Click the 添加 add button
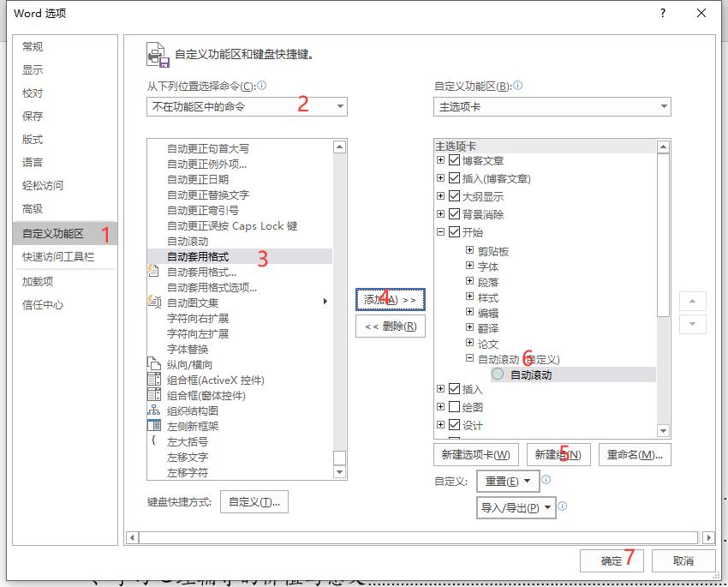 click(x=390, y=299)
